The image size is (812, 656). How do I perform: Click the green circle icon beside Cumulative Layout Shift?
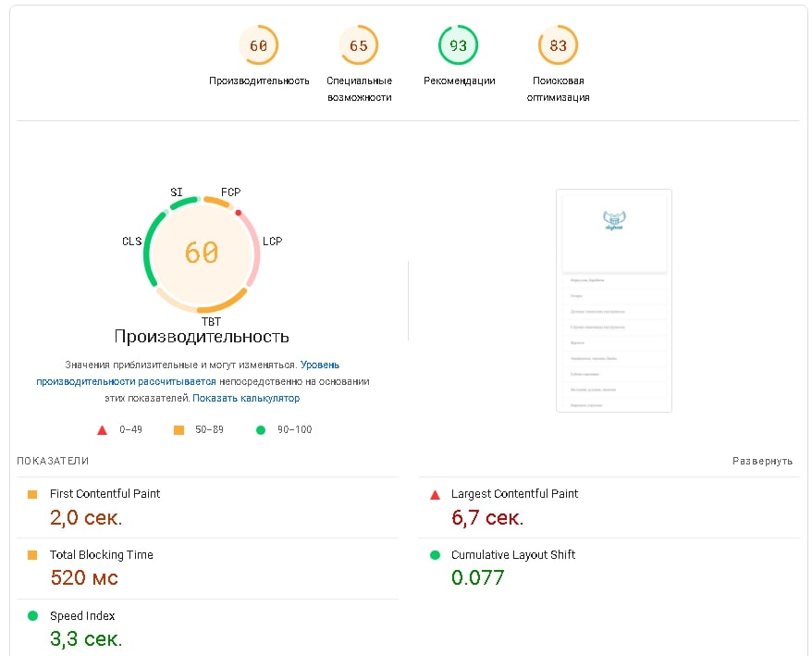pyautogui.click(x=435, y=555)
